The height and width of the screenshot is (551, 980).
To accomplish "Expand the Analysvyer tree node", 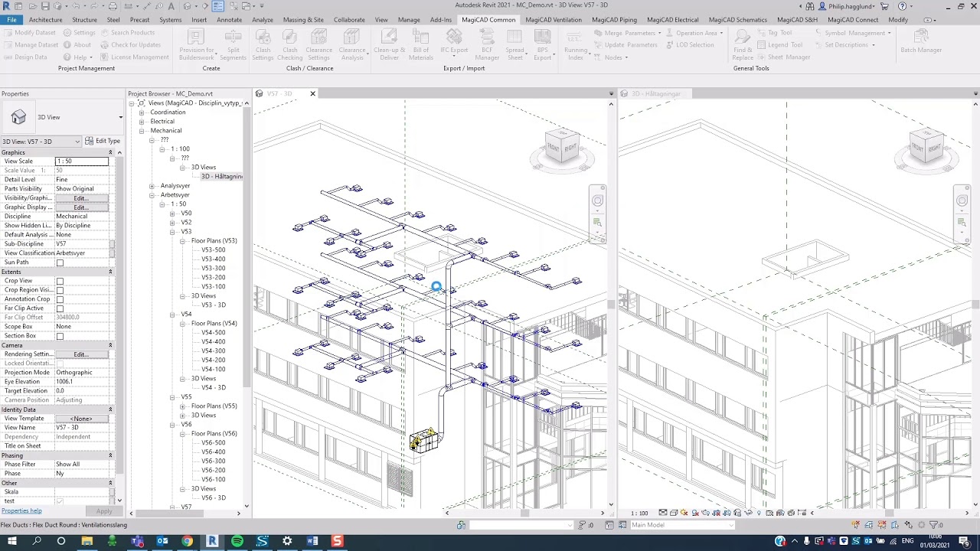I will click(152, 186).
